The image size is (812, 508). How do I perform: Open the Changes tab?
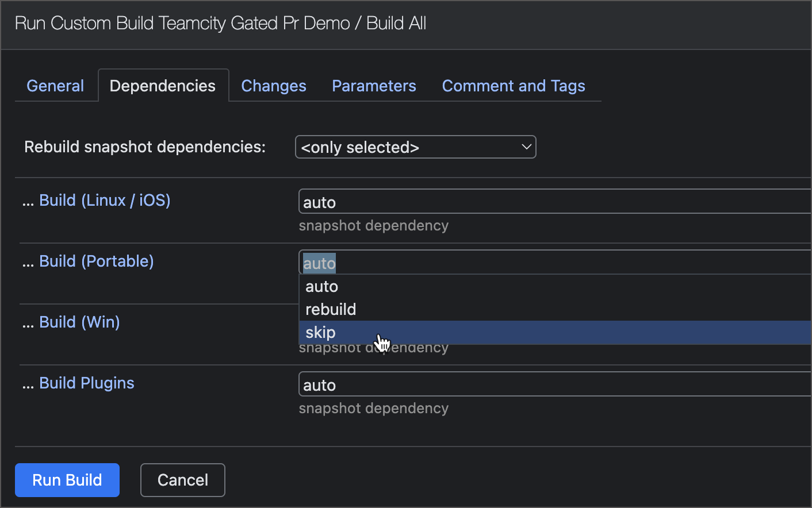274,86
